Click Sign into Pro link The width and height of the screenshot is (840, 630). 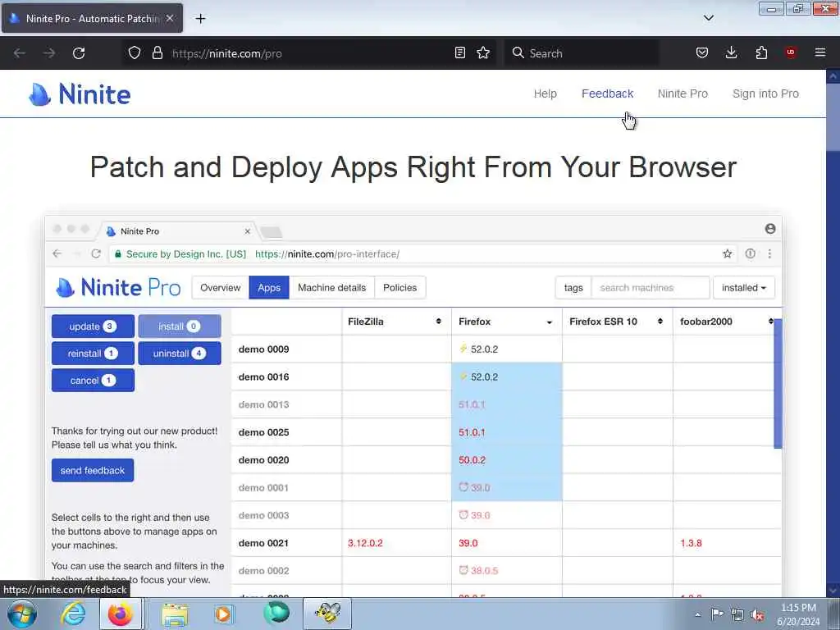(765, 94)
